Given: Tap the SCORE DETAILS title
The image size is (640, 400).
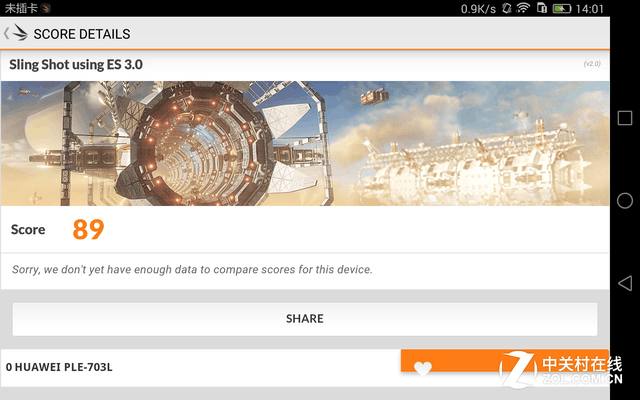Looking at the screenshot, I should click(82, 34).
